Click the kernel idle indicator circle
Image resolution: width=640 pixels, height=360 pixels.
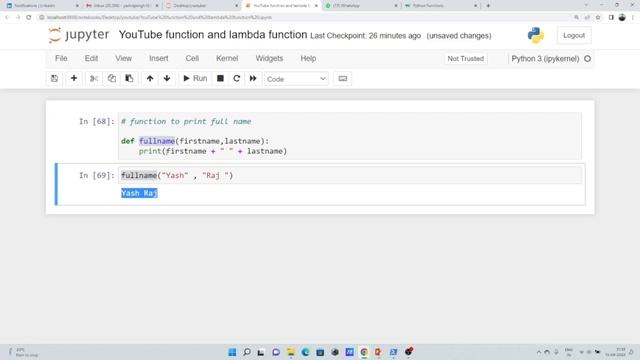coord(587,59)
